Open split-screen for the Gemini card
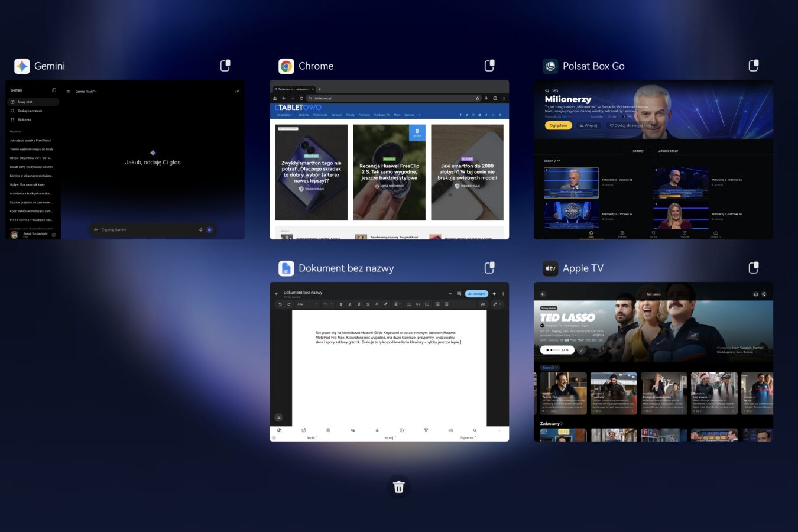Viewport: 798px width, 532px height. (x=225, y=66)
